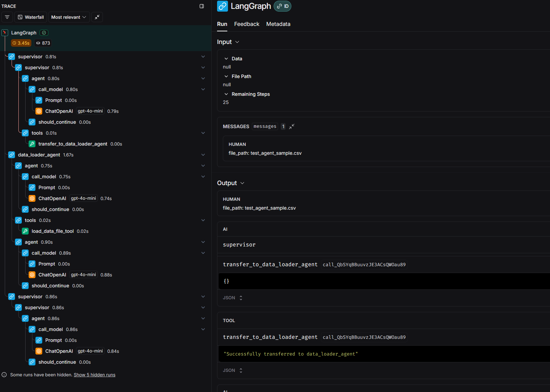Show 5 hidden runs link
This screenshot has height=392, width=550.
pyautogui.click(x=94, y=375)
